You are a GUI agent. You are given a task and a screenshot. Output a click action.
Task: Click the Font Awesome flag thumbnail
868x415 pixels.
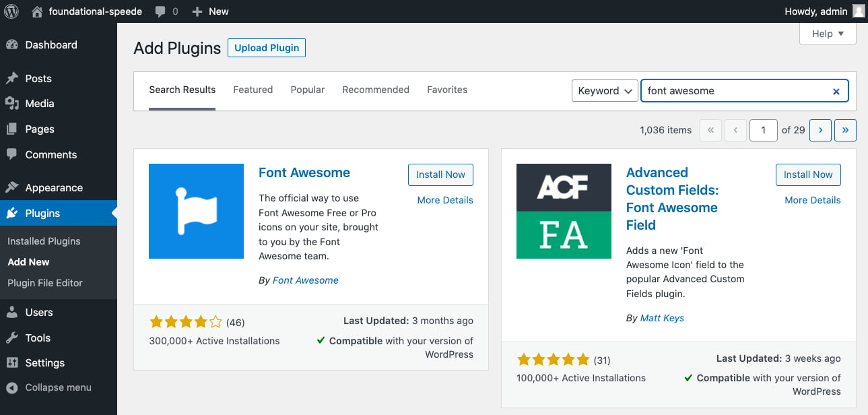click(196, 212)
